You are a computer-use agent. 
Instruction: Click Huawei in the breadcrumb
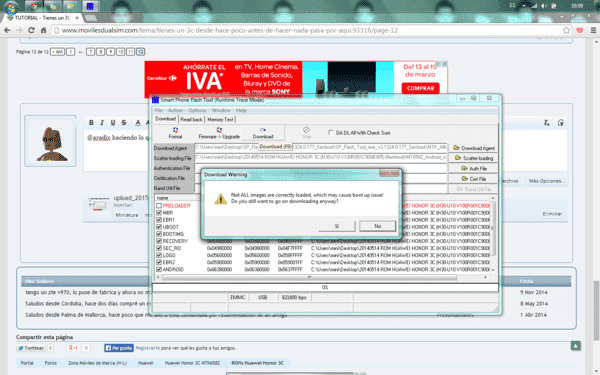point(145,363)
